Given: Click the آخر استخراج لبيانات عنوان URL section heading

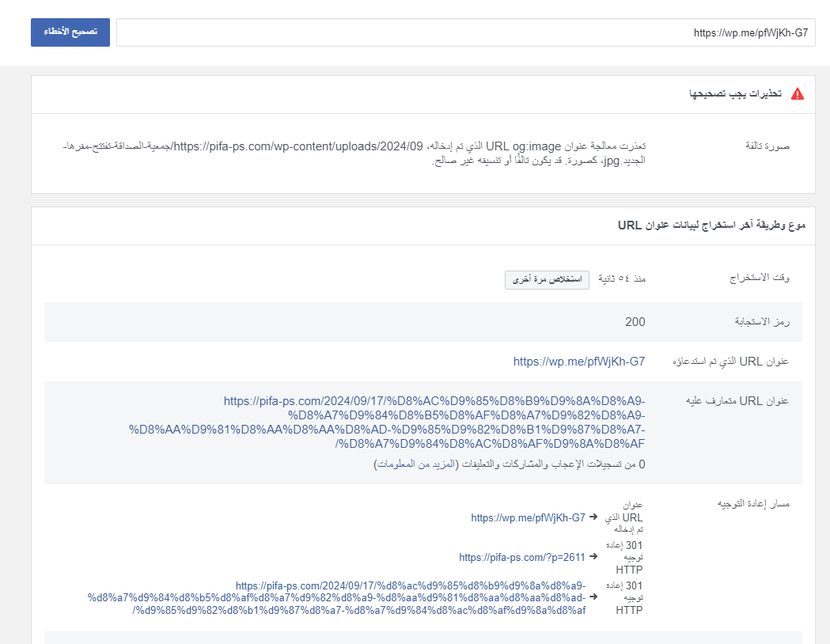Looking at the screenshot, I should coord(711,225).
